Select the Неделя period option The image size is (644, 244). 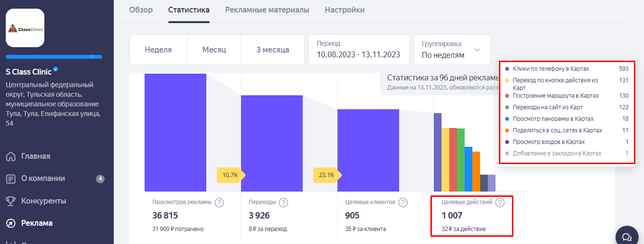tap(158, 50)
